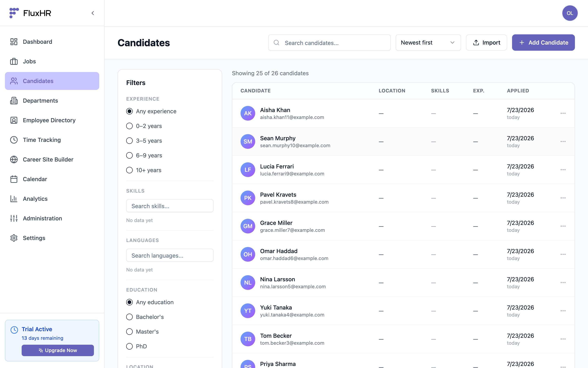Go to the Jobs section
The height and width of the screenshot is (368, 588).
point(52,61)
